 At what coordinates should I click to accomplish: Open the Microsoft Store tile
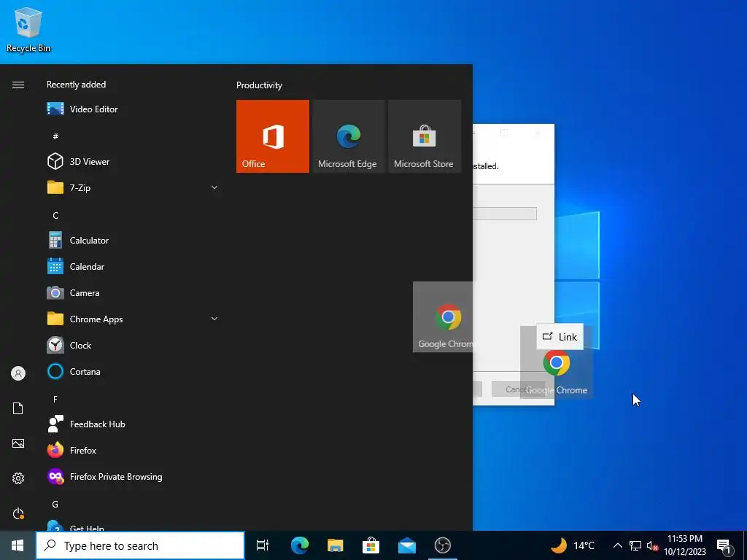tap(425, 136)
